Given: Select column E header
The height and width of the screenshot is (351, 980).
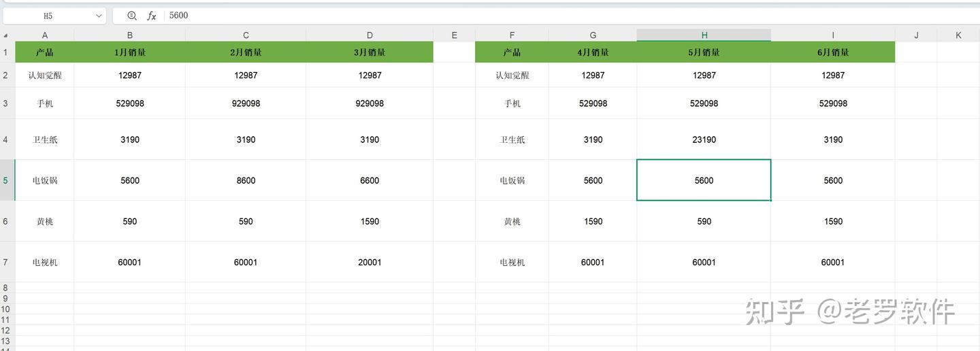Looking at the screenshot, I should click(x=454, y=35).
